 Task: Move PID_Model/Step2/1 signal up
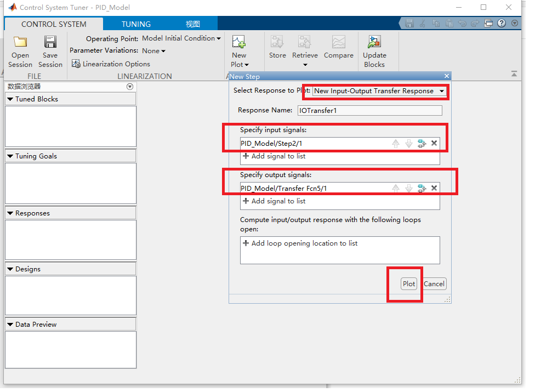395,143
